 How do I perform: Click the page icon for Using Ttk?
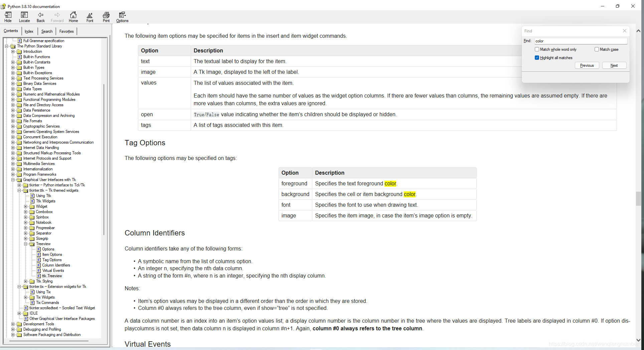(32, 196)
